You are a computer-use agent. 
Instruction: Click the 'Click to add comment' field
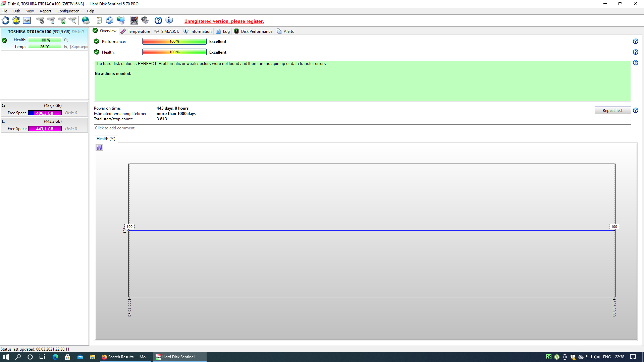point(362,128)
